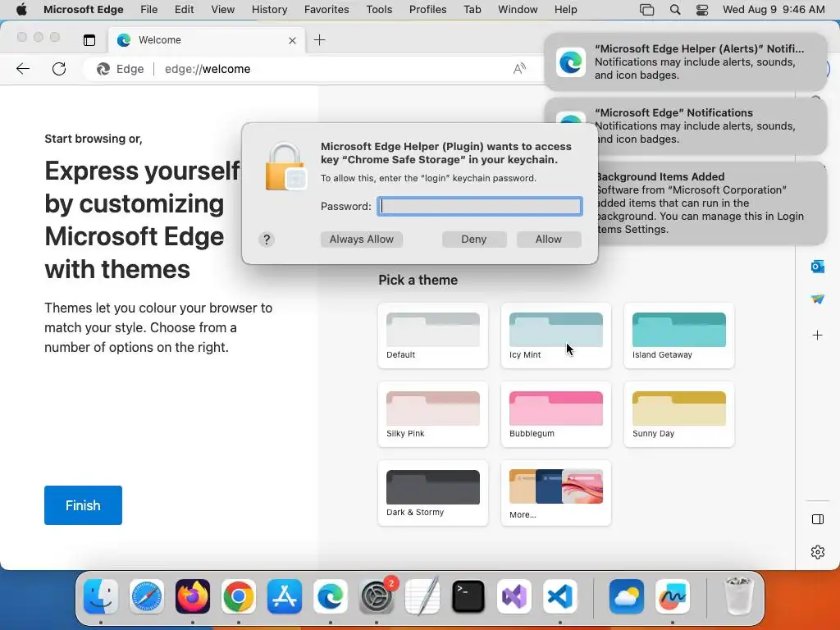Open the History menu
840x630 pixels.
[269, 10]
